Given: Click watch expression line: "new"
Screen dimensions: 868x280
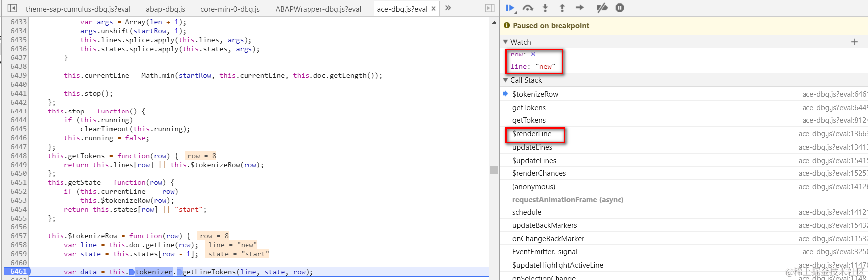Looking at the screenshot, I should pyautogui.click(x=533, y=66).
